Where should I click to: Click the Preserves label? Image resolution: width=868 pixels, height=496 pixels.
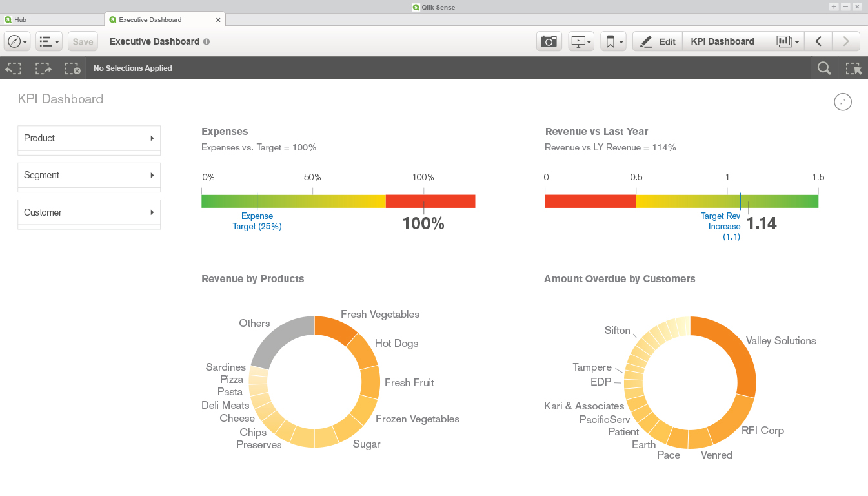pos(259,445)
